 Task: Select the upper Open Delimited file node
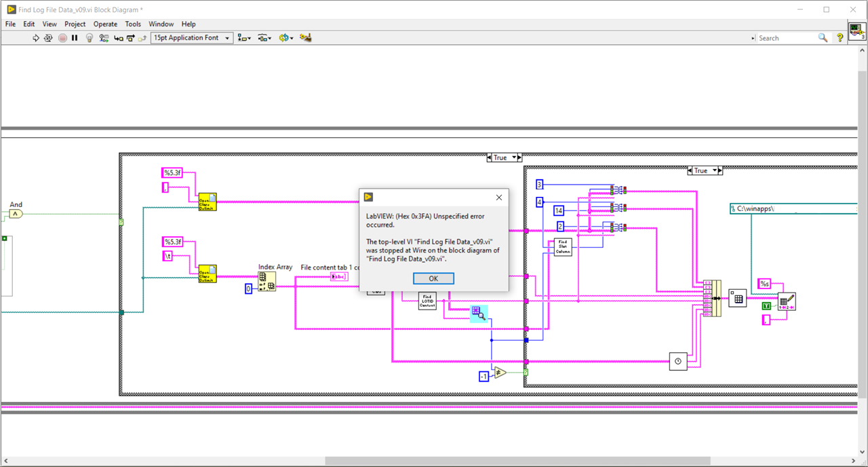pos(208,202)
